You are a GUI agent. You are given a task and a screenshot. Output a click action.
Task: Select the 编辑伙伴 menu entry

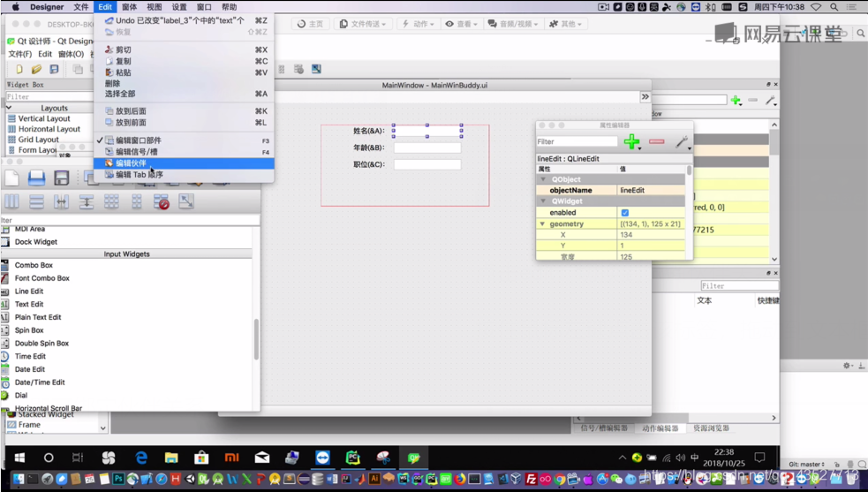(184, 163)
